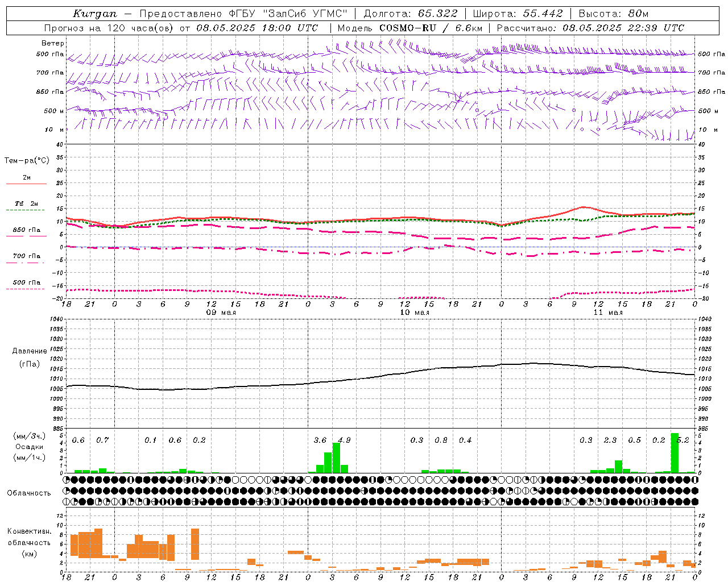This screenshot has height=582, width=728.
Task: Select the 'Долгота: 65.322' header field
Action: 410,14
